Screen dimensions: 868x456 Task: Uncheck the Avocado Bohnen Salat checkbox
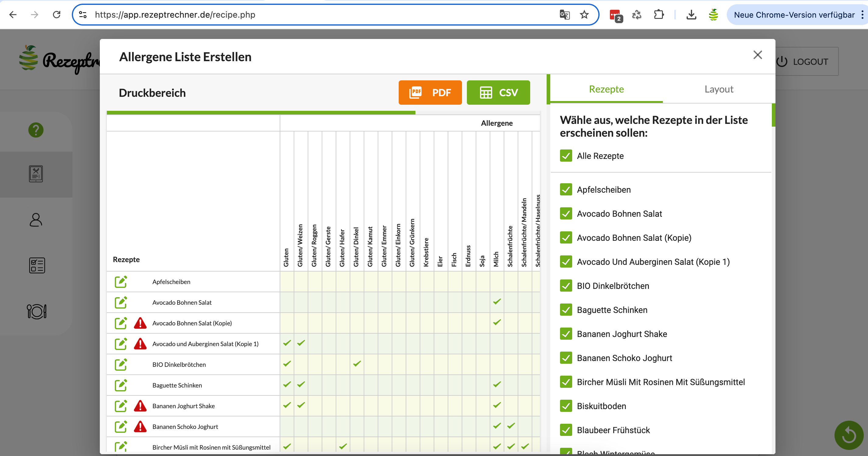coord(566,214)
